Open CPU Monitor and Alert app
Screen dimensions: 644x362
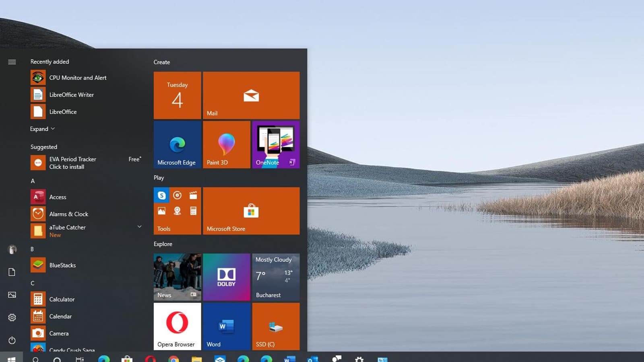(x=87, y=78)
